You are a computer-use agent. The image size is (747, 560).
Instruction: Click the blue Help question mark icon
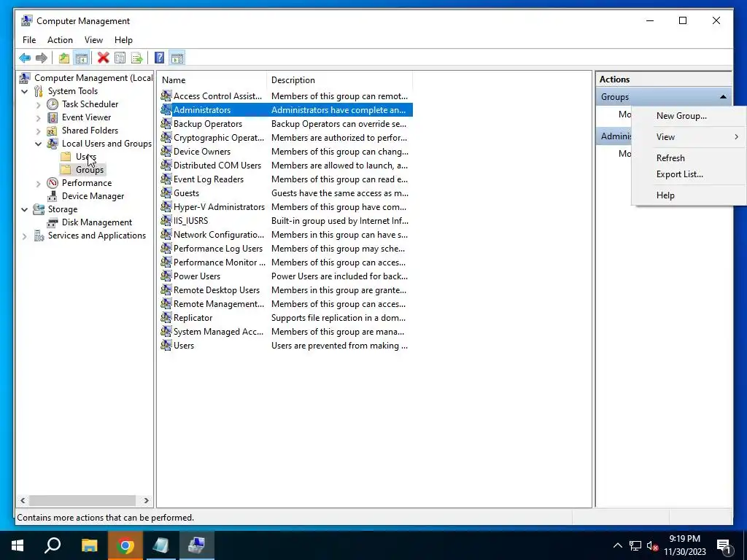[160, 58]
